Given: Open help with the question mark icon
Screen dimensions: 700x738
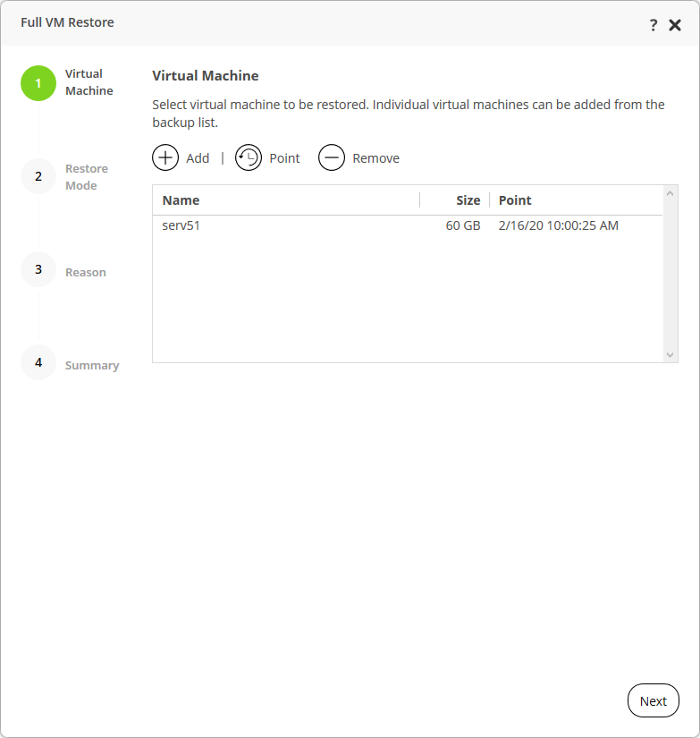Looking at the screenshot, I should (654, 25).
